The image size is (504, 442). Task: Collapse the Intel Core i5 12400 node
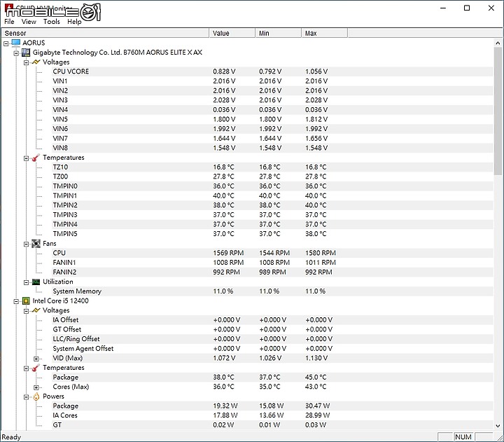(16, 301)
